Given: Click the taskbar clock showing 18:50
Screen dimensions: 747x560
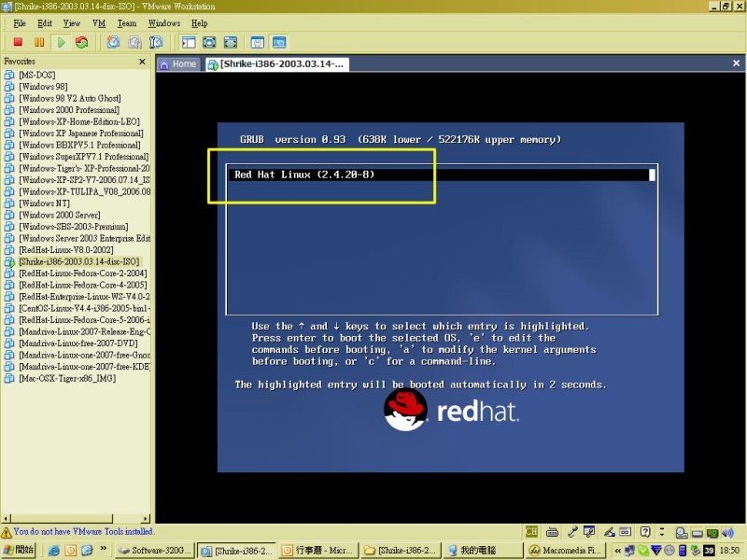Looking at the screenshot, I should pyautogui.click(x=729, y=551).
